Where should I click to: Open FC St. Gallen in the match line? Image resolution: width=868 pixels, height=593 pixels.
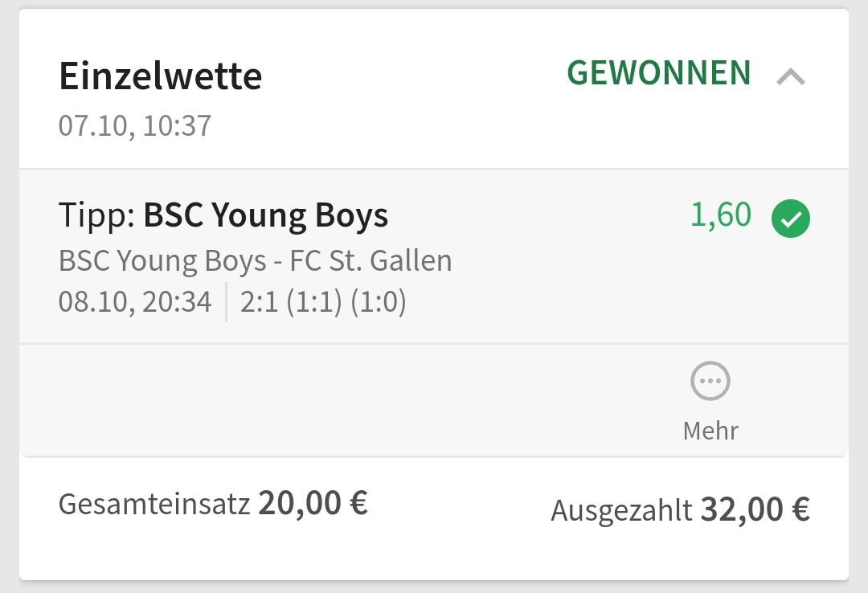(371, 260)
